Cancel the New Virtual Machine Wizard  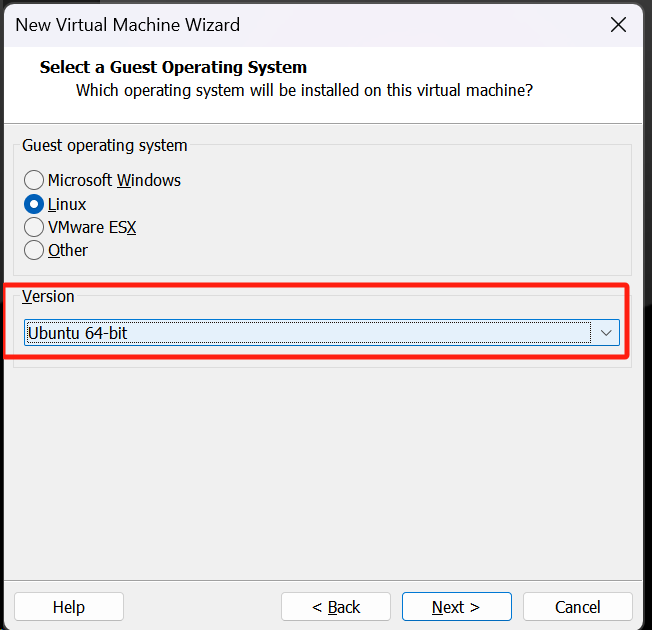coord(578,607)
